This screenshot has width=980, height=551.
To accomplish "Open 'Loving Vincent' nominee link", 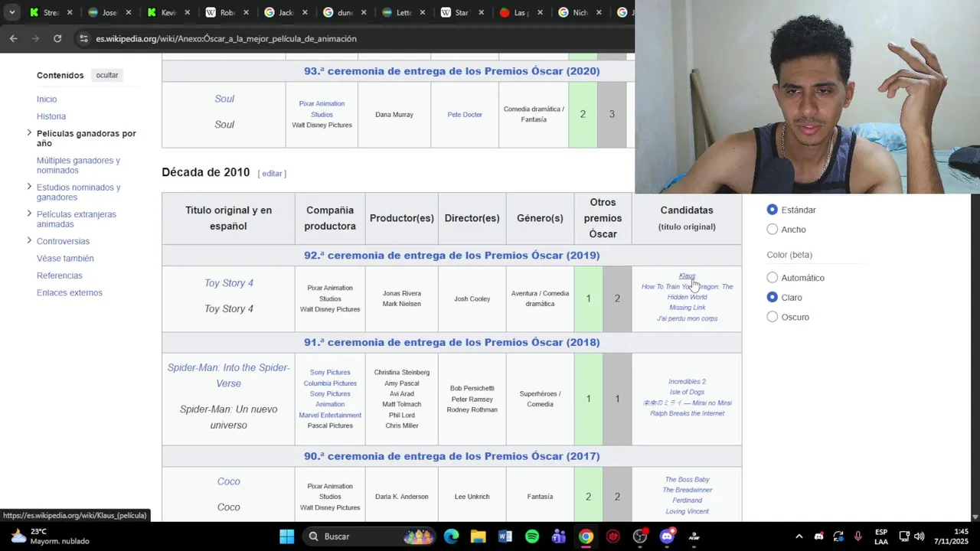I will 687,511.
